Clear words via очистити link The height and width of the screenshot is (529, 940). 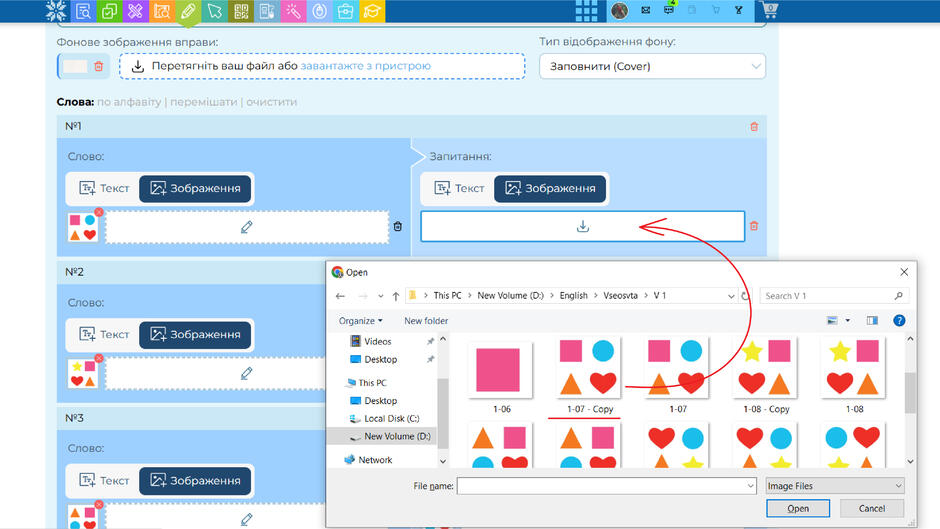click(x=272, y=102)
